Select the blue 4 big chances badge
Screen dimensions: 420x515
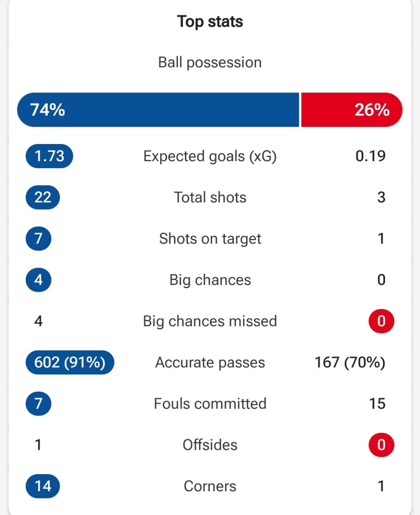click(38, 280)
